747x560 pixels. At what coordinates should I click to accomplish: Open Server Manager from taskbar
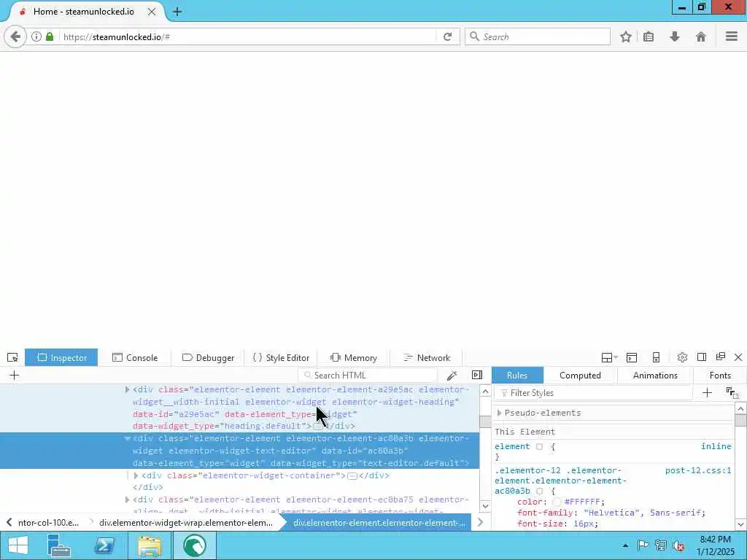tap(59, 545)
